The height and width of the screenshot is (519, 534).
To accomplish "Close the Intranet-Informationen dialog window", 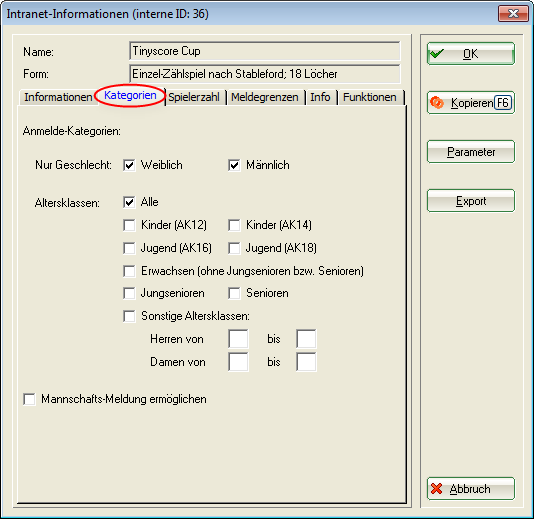I will [x=513, y=14].
